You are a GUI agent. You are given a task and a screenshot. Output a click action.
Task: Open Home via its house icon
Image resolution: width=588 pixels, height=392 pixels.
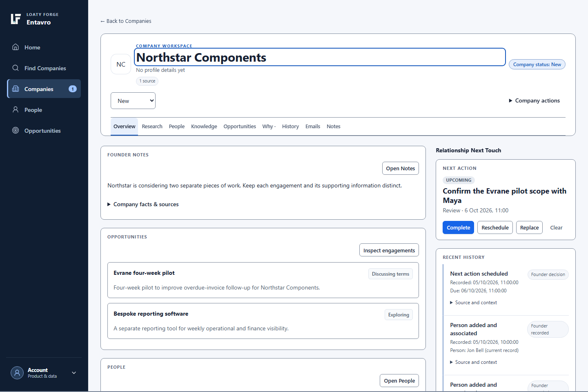[16, 47]
